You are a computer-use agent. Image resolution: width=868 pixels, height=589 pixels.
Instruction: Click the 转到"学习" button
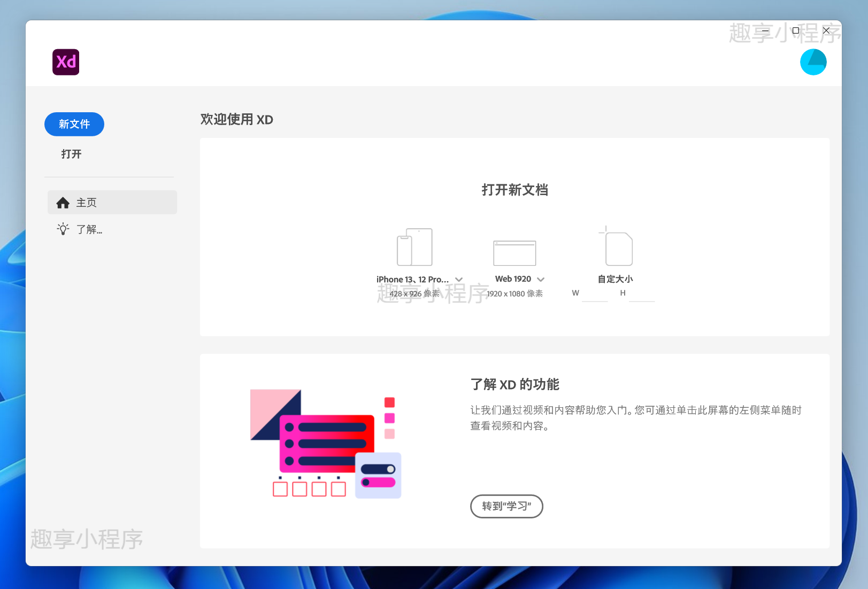[506, 506]
